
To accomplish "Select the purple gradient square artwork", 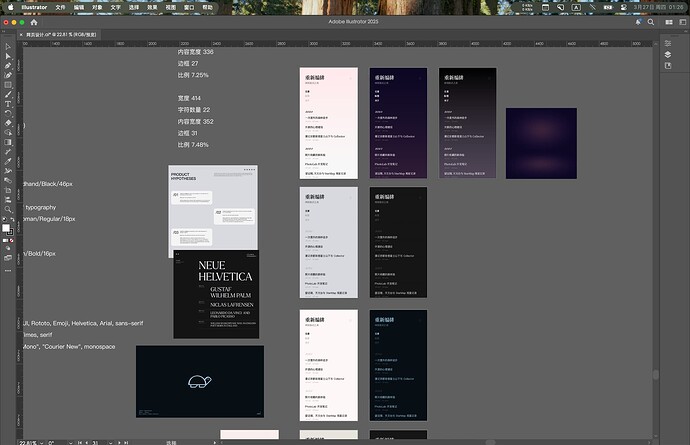I will coord(541,143).
